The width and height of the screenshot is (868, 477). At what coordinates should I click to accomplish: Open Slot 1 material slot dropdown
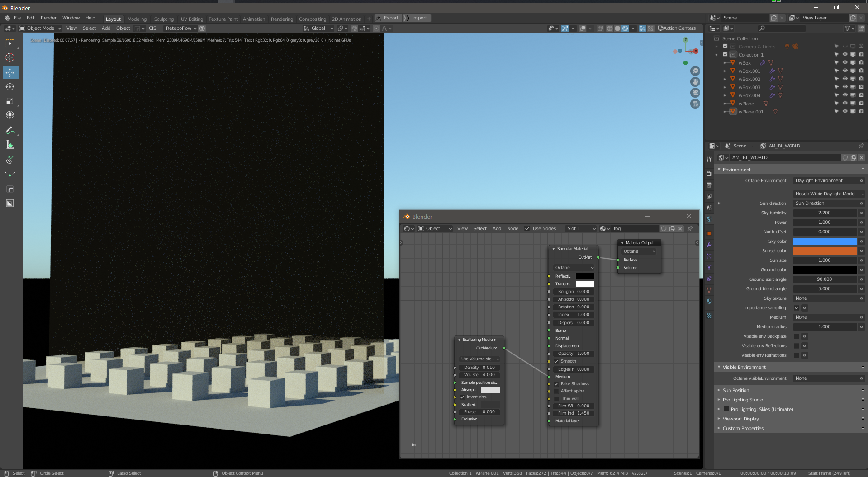point(581,229)
